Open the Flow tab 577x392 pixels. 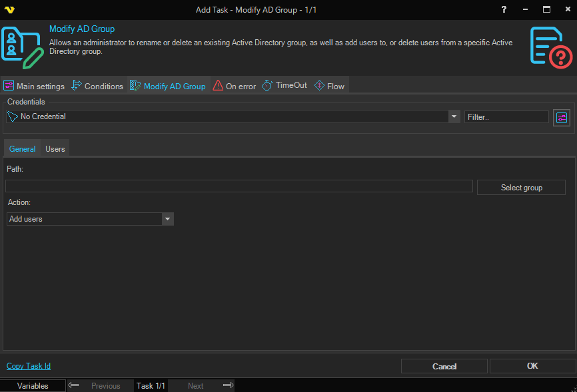[329, 86]
